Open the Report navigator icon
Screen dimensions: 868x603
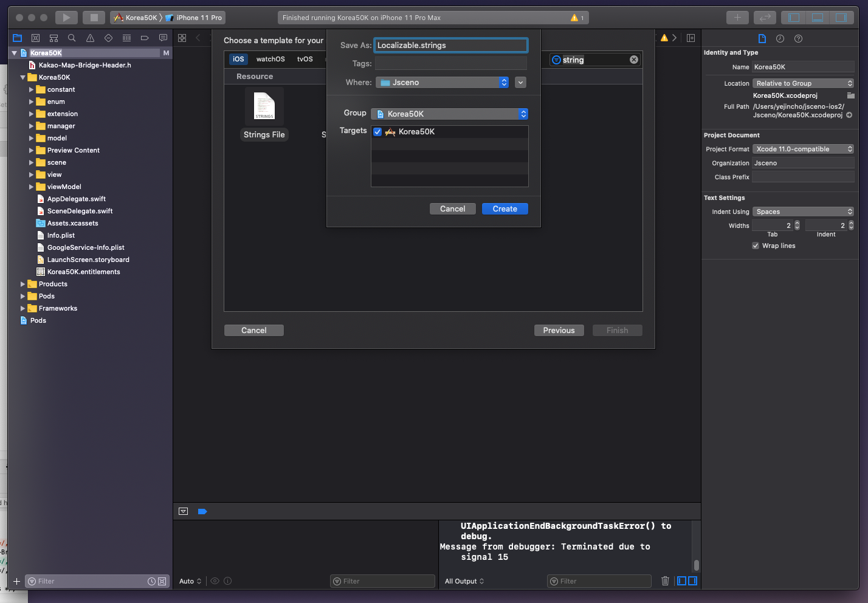pyautogui.click(x=163, y=38)
